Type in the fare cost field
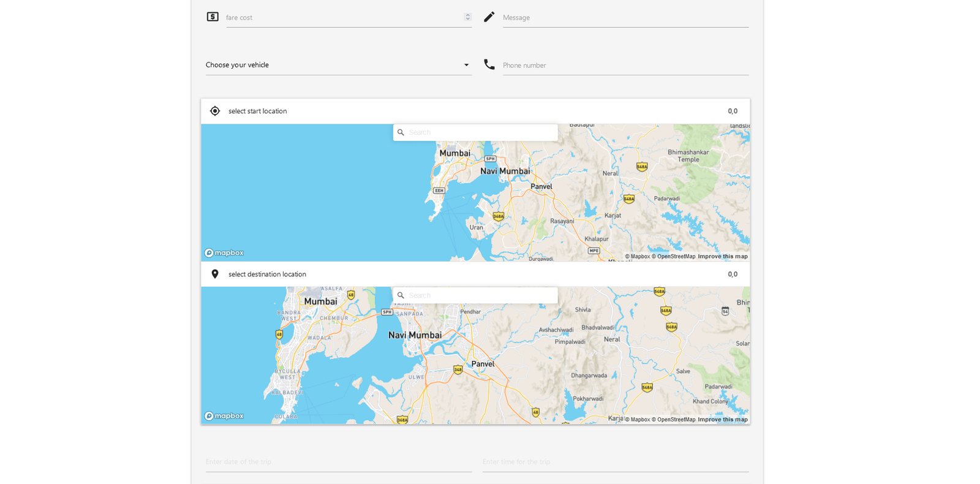This screenshot has height=484, width=980. tap(343, 18)
